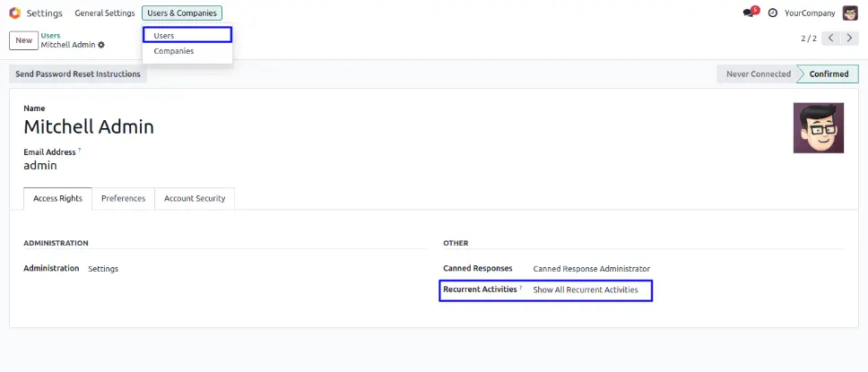Go to next record arrow
The width and height of the screenshot is (868, 372).
[x=850, y=39]
